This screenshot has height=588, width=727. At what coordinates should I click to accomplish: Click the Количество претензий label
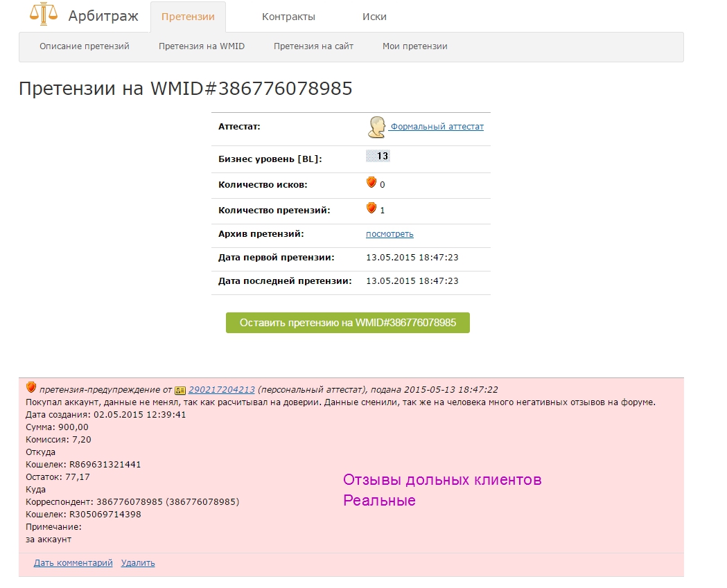[x=274, y=211]
